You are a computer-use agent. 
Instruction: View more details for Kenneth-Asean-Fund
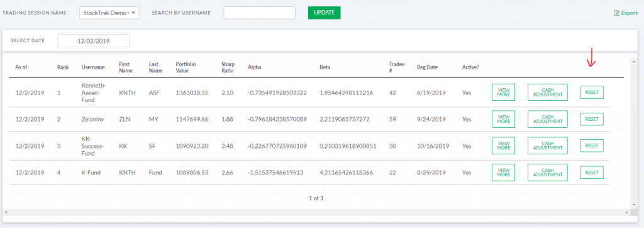(x=503, y=92)
